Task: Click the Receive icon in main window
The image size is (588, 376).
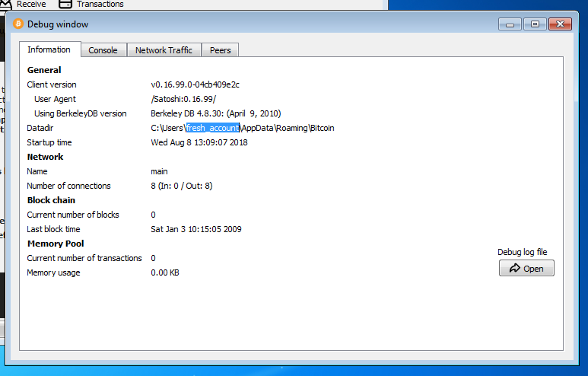Action: pyautogui.click(x=6, y=4)
